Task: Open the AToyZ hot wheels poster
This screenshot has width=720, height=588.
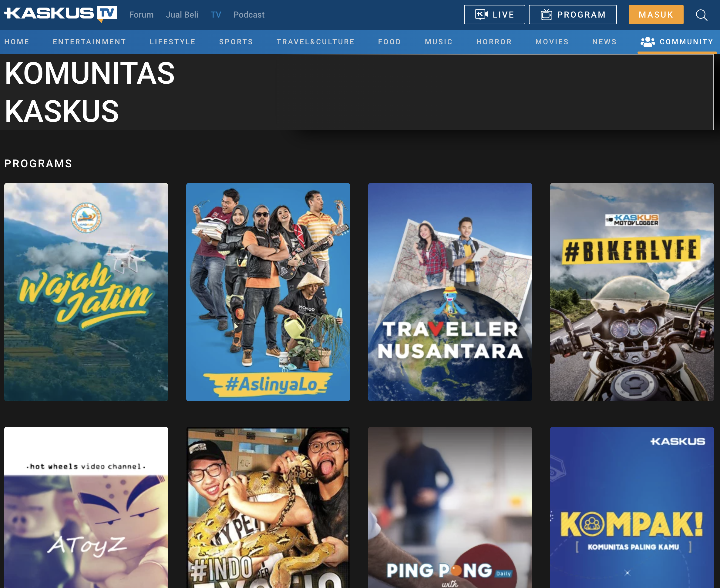Action: coord(86,507)
